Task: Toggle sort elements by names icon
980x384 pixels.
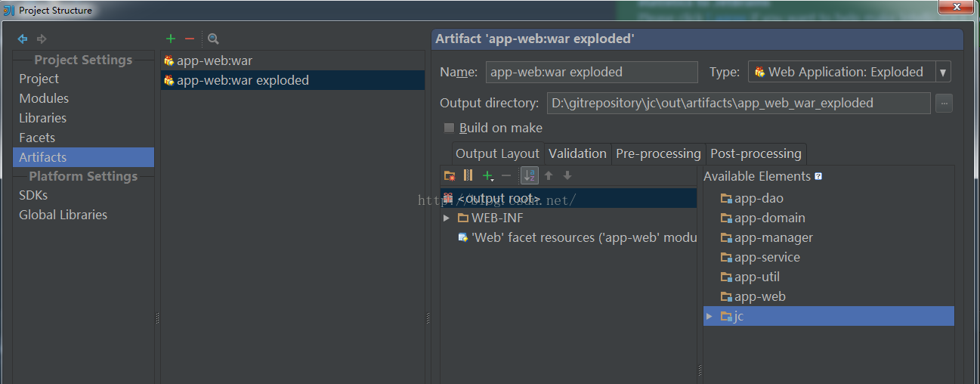Action: tap(530, 175)
